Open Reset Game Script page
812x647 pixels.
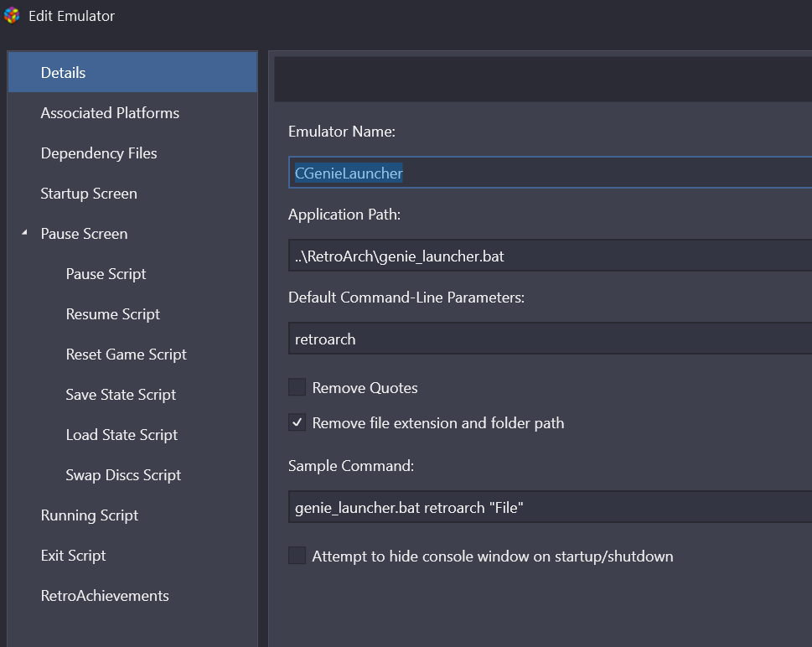[x=132, y=355]
